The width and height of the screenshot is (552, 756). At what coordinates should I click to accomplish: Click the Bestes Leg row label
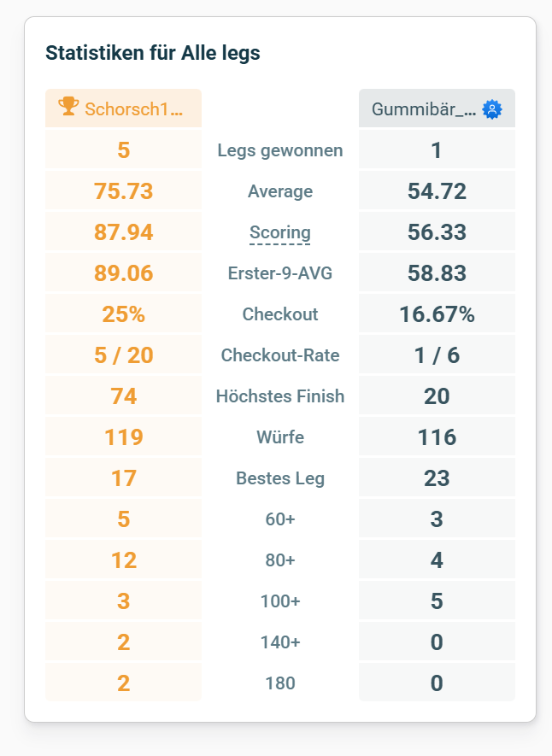(x=279, y=478)
